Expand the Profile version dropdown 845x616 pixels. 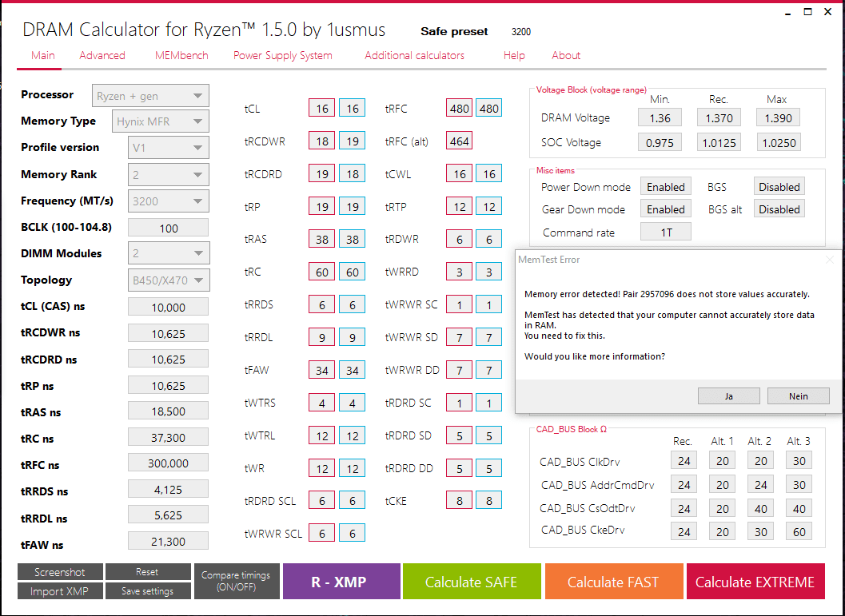tap(168, 148)
